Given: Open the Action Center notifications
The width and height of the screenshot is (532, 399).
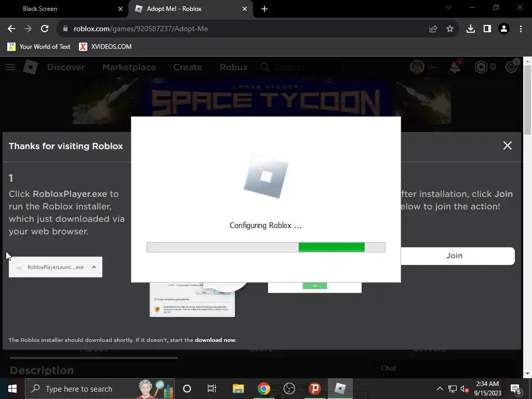Looking at the screenshot, I should pos(516,389).
